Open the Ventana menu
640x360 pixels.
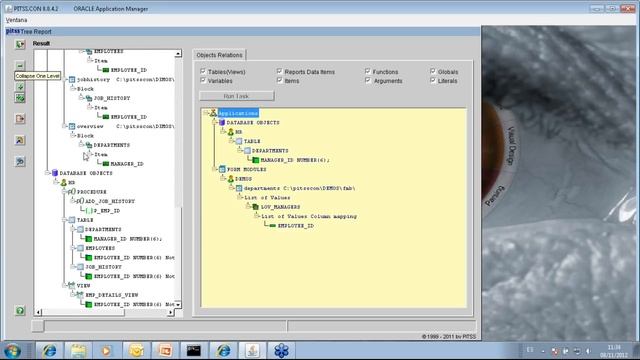click(16, 20)
